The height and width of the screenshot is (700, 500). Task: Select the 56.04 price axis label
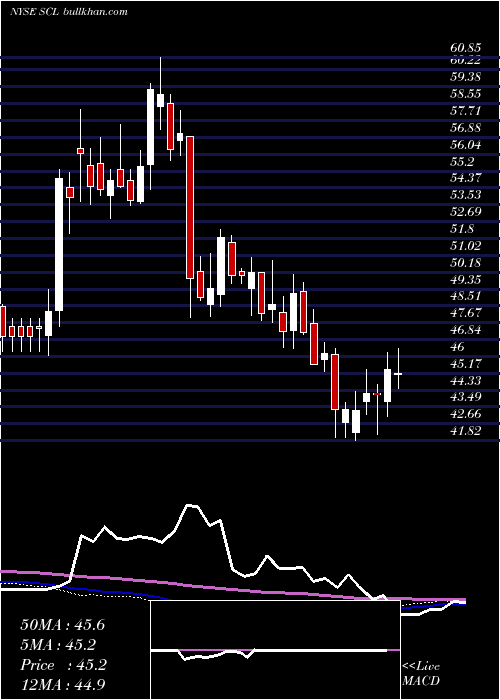pyautogui.click(x=465, y=145)
